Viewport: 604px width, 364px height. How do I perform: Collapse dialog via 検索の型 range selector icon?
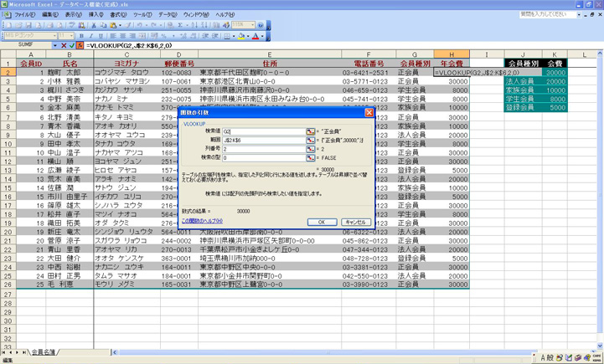point(310,158)
